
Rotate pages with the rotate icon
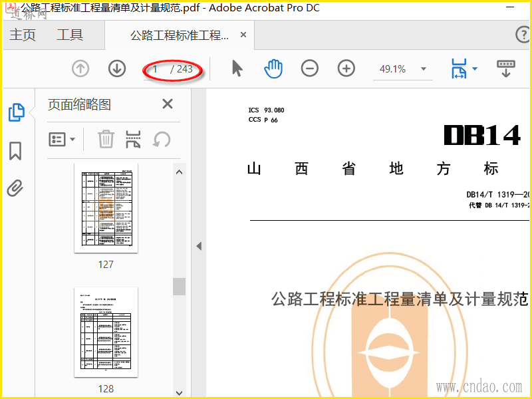(162, 140)
